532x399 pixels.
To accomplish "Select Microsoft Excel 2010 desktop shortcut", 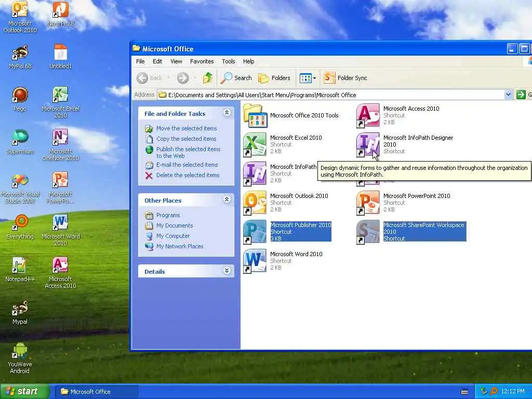I will (60, 102).
